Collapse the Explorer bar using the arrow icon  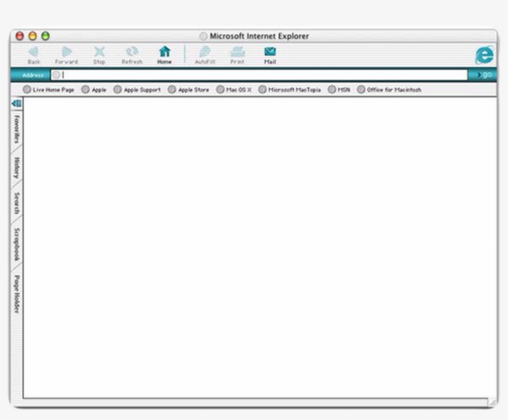(17, 103)
